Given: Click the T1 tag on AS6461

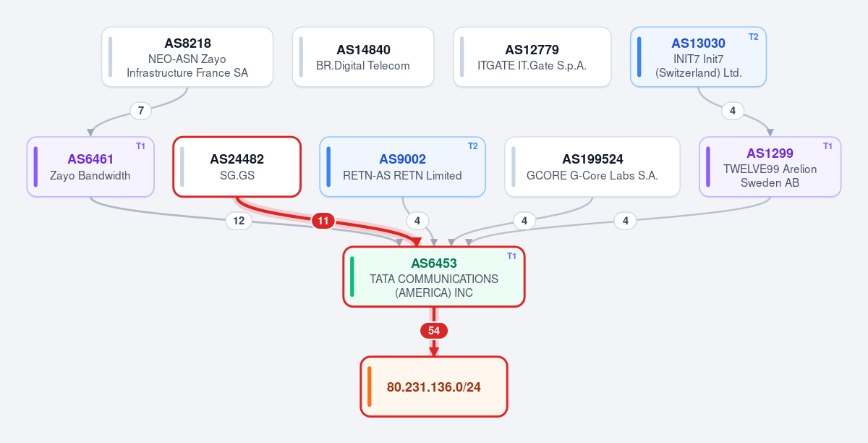Looking at the screenshot, I should coord(141,145).
